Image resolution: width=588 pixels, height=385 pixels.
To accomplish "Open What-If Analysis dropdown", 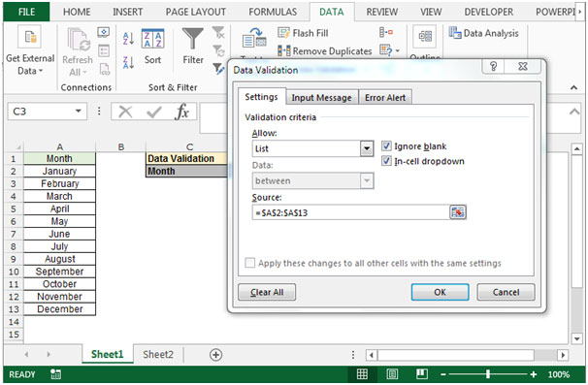I will point(389,50).
